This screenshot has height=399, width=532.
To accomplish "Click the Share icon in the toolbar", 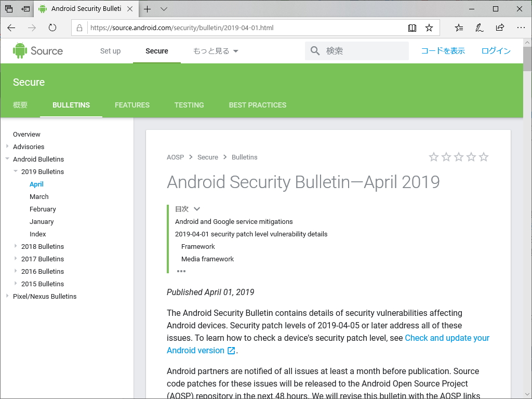I will pos(500,28).
